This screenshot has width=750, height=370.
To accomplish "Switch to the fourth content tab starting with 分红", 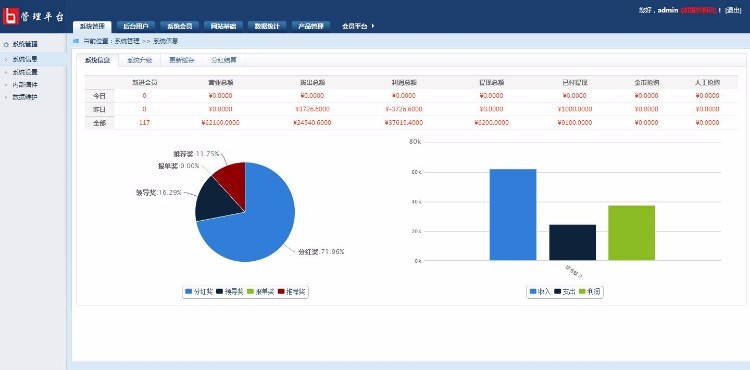I will click(x=224, y=60).
